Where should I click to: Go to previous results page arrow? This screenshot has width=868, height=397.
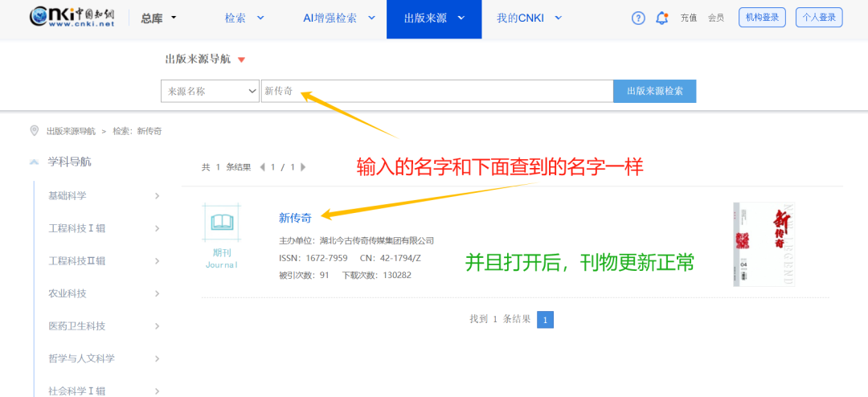click(x=262, y=166)
